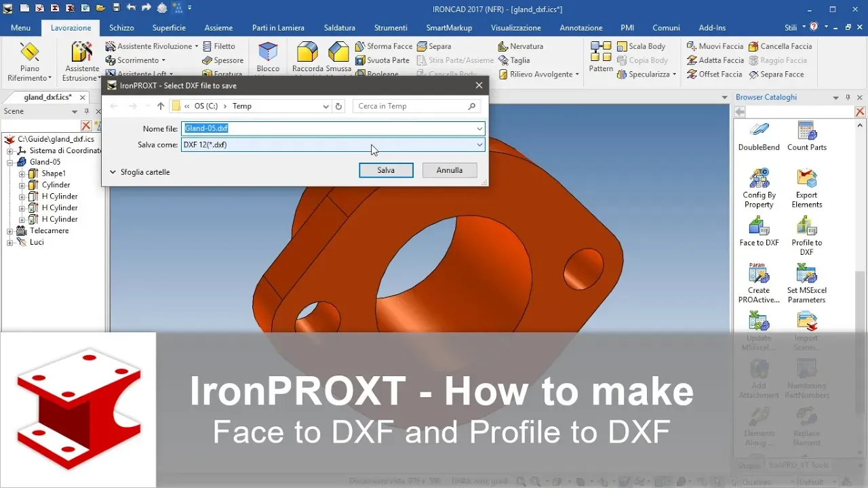Screen dimensions: 868x488
Task: Open Assistente Rivoluzione dropdown arrow
Action: pyautogui.click(x=197, y=47)
